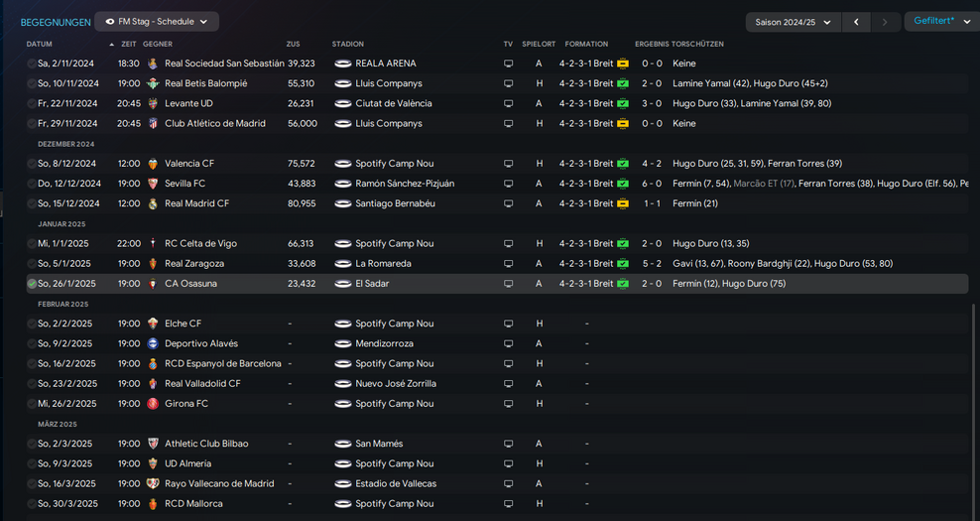Click the Real Madrid CF club badge
980x521 pixels.
[x=152, y=203]
